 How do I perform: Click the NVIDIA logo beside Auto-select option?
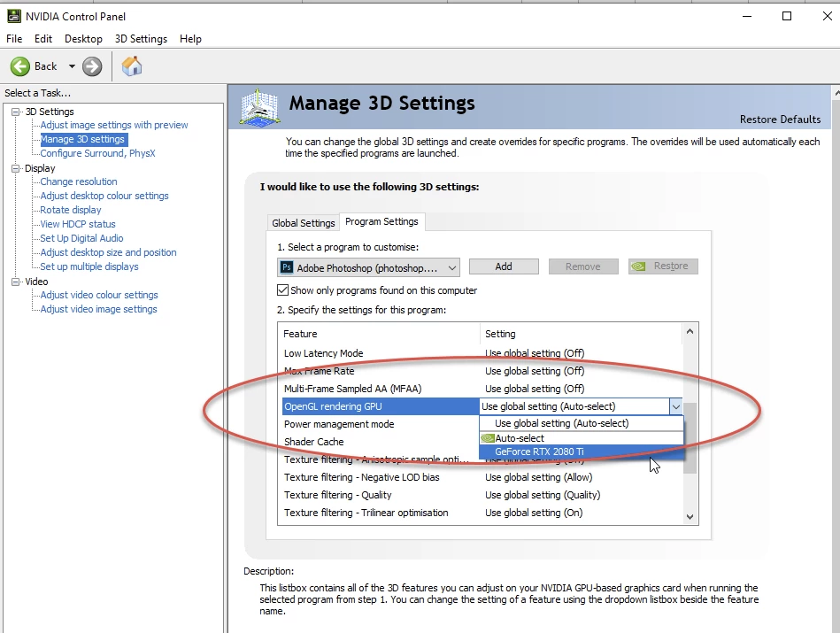(x=487, y=438)
